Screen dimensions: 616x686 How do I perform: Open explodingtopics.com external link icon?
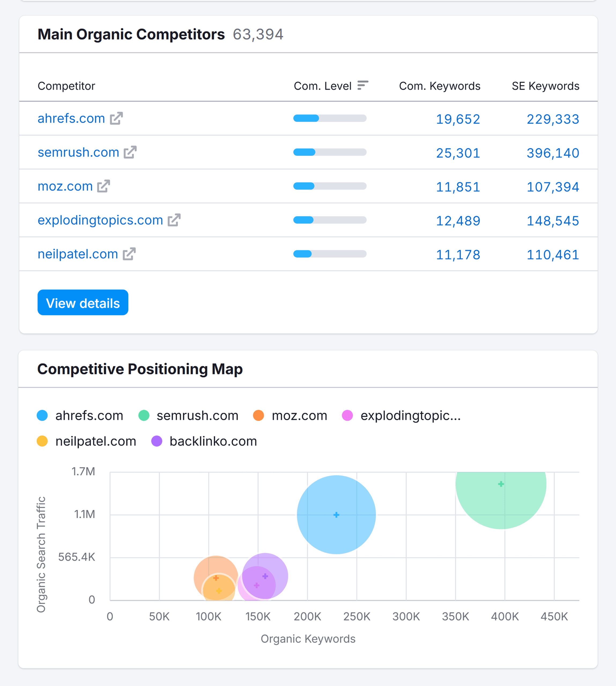[x=174, y=220]
